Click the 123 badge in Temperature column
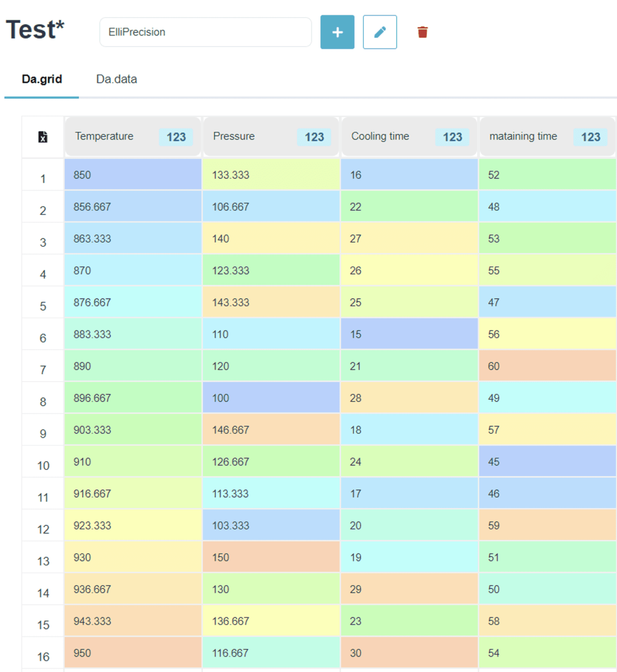Image resolution: width=617 pixels, height=672 pixels. tap(176, 137)
